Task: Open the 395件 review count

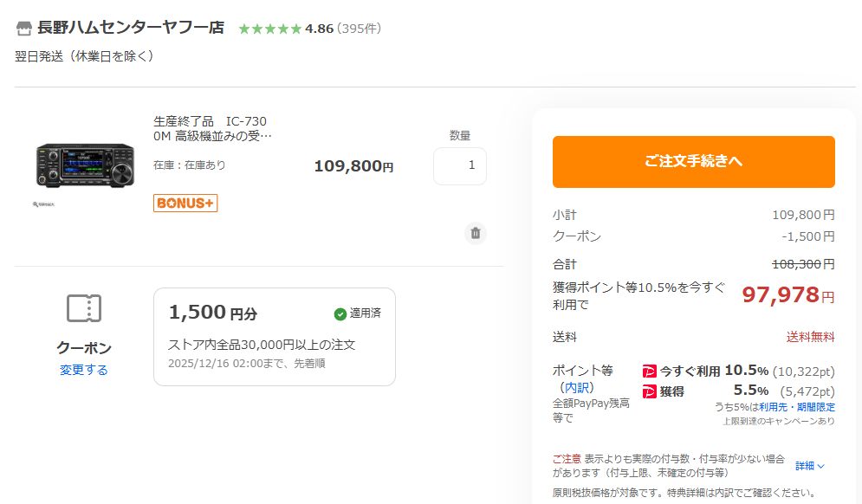Action: pos(359,29)
